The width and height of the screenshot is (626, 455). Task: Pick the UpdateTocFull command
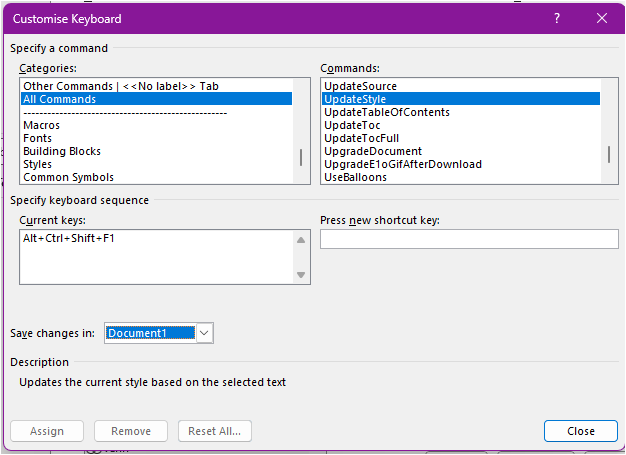click(461, 138)
